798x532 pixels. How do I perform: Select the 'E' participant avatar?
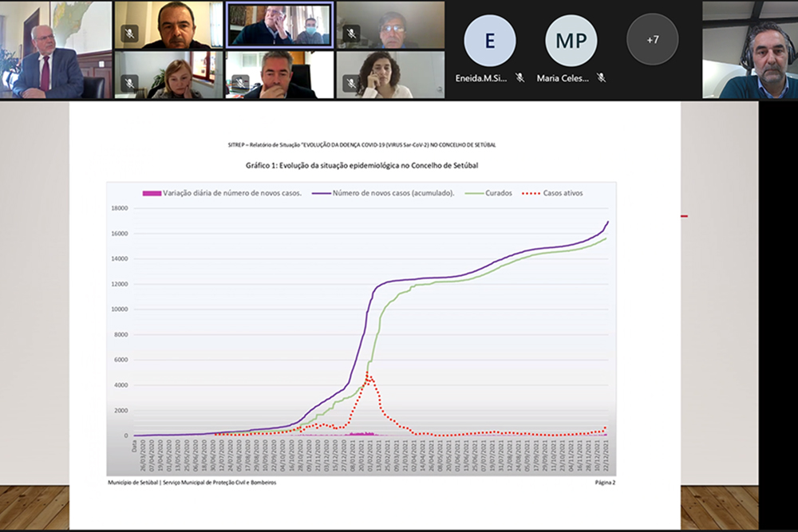490,40
